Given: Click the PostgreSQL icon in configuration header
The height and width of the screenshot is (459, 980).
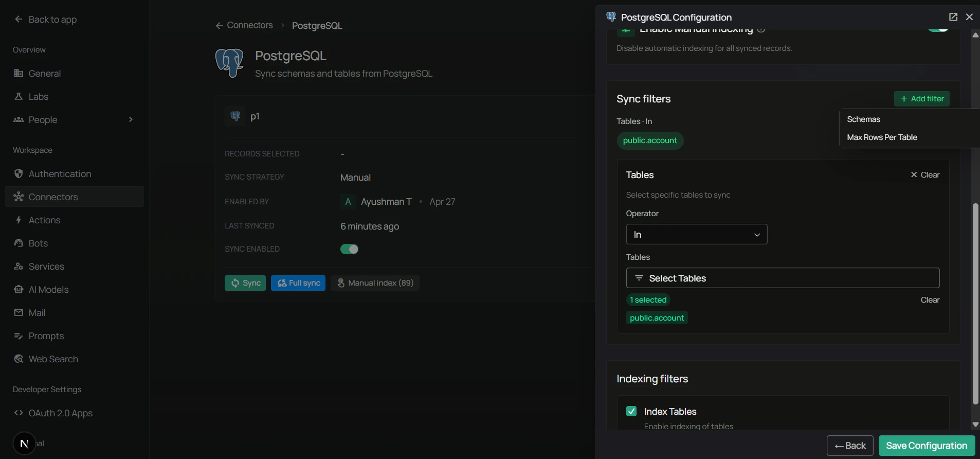Looking at the screenshot, I should (x=611, y=16).
